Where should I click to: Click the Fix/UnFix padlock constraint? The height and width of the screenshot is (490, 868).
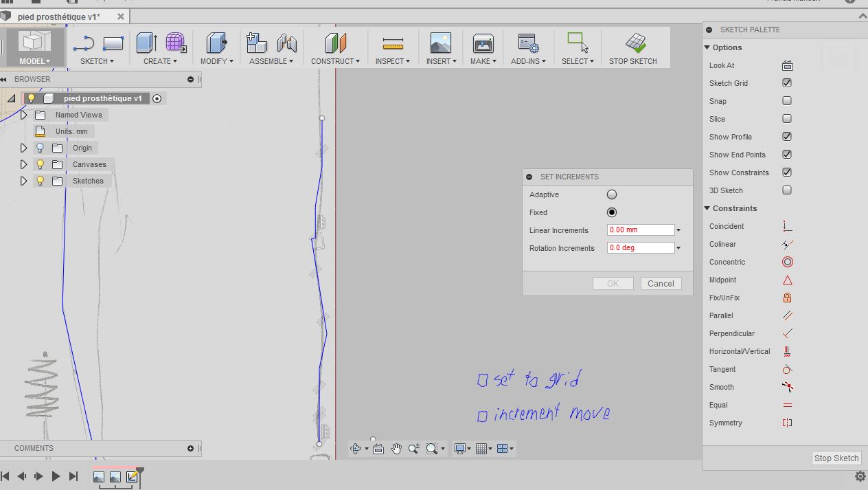(x=787, y=298)
